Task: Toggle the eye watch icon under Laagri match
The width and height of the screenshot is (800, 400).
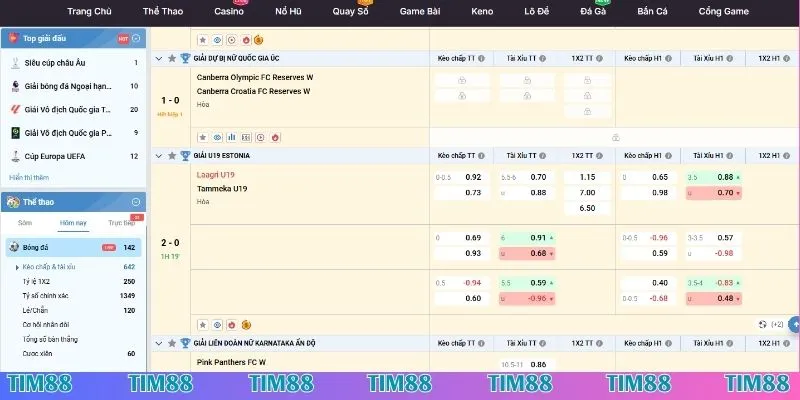Action: pos(217,324)
